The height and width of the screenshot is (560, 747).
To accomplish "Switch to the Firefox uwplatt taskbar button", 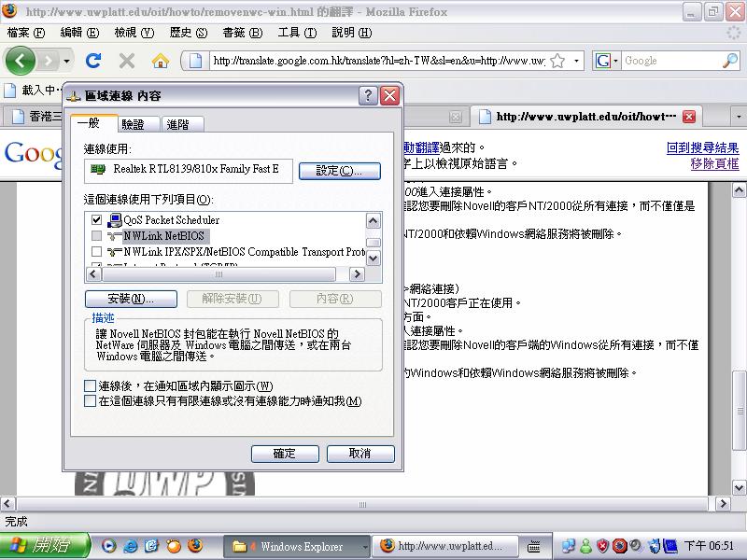I will (444, 547).
